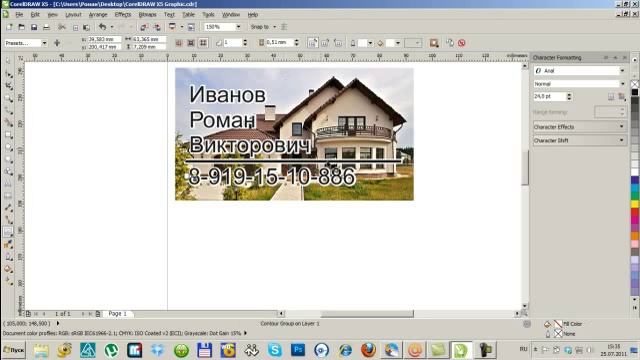Click the no-color X swatch in palette

635,84
